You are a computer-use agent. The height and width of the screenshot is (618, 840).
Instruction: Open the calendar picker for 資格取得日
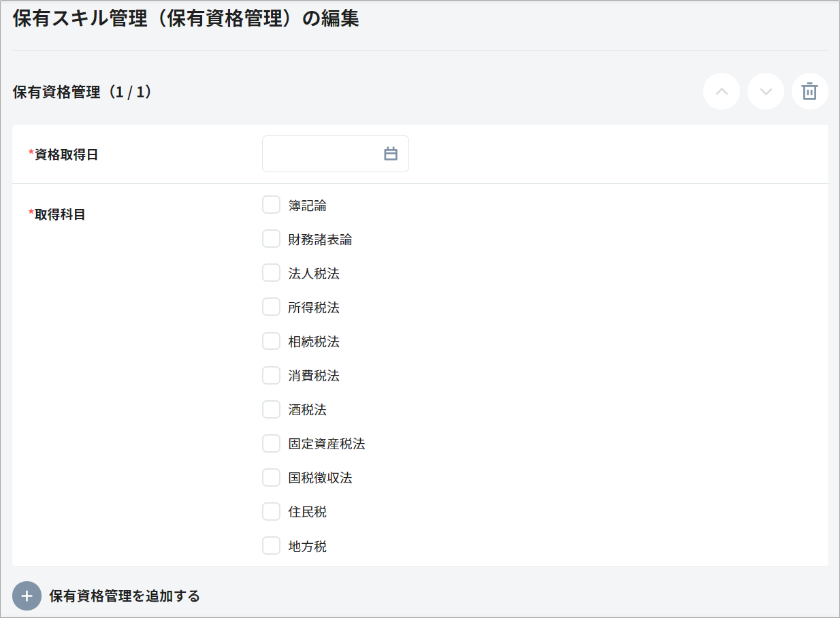pos(391,154)
